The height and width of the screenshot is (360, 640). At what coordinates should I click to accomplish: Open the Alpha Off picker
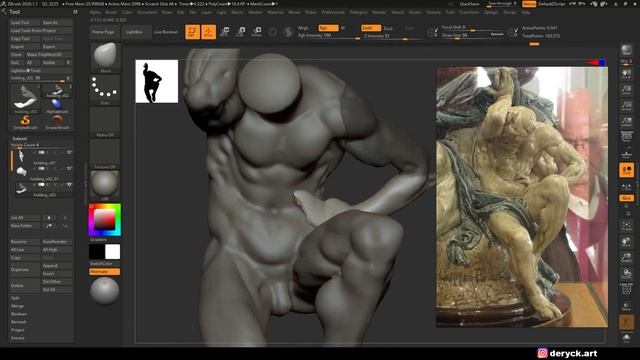click(x=105, y=122)
